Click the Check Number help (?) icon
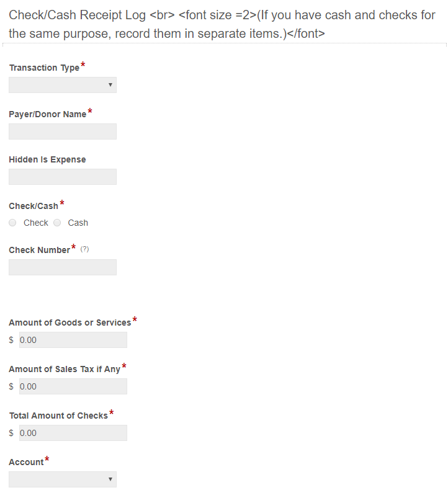Viewport: 448px width, 498px height. [85, 249]
